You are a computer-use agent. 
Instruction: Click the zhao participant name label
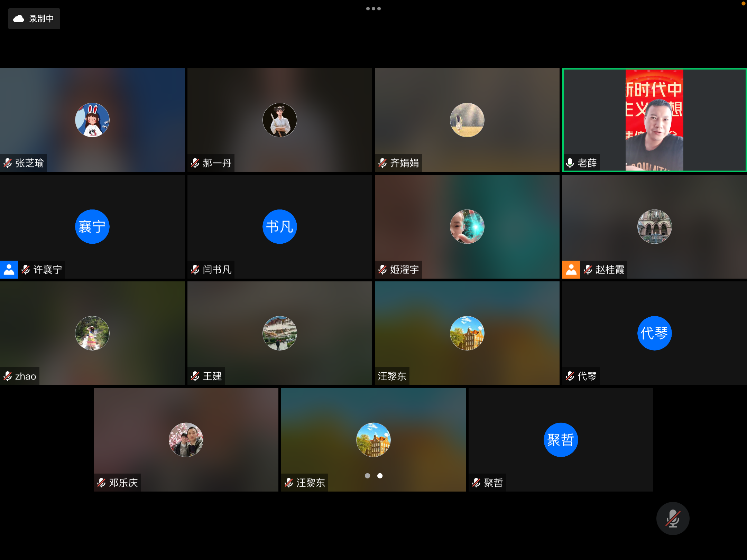[26, 376]
